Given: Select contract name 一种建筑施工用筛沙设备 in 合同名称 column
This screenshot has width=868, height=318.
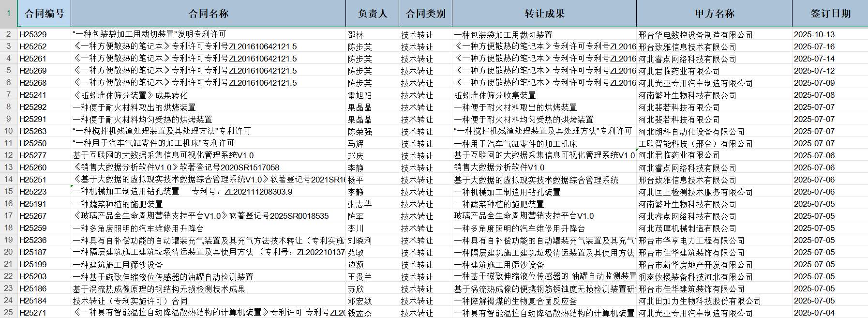Looking at the screenshot, I should (x=209, y=264).
